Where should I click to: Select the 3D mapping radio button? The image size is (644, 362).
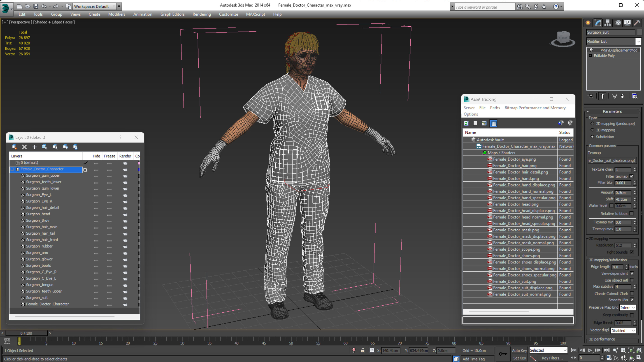point(592,130)
